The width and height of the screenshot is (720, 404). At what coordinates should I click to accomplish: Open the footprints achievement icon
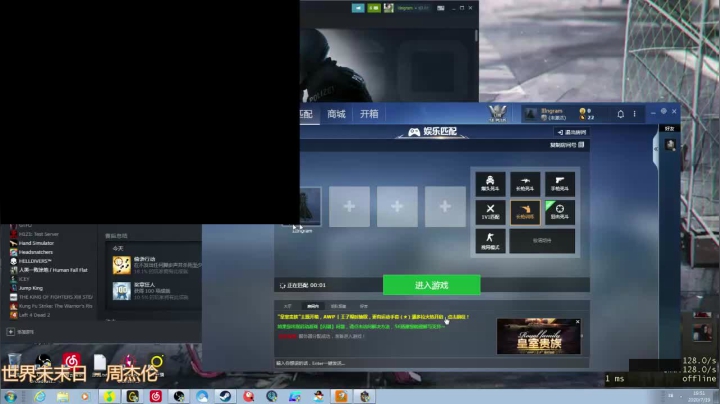(122, 265)
